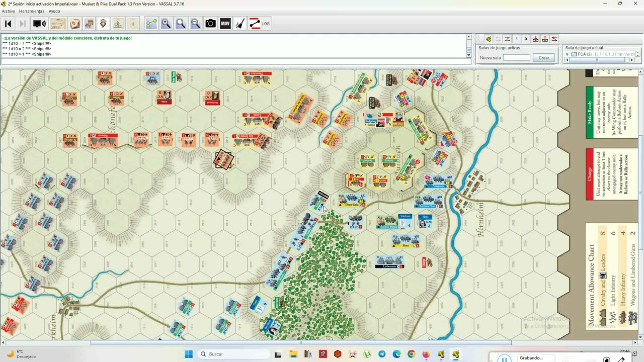
Task: Open the Windows Start menu
Action: tap(189, 354)
